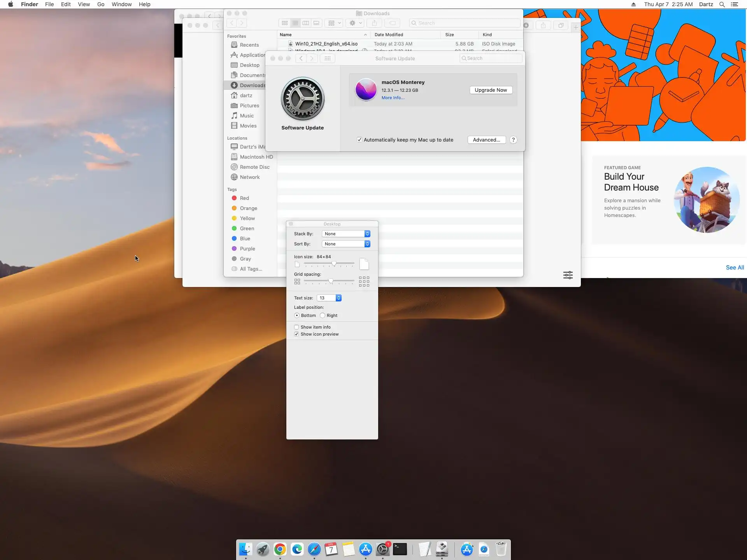
Task: Open Google Chrome from the Dock
Action: pyautogui.click(x=280, y=549)
